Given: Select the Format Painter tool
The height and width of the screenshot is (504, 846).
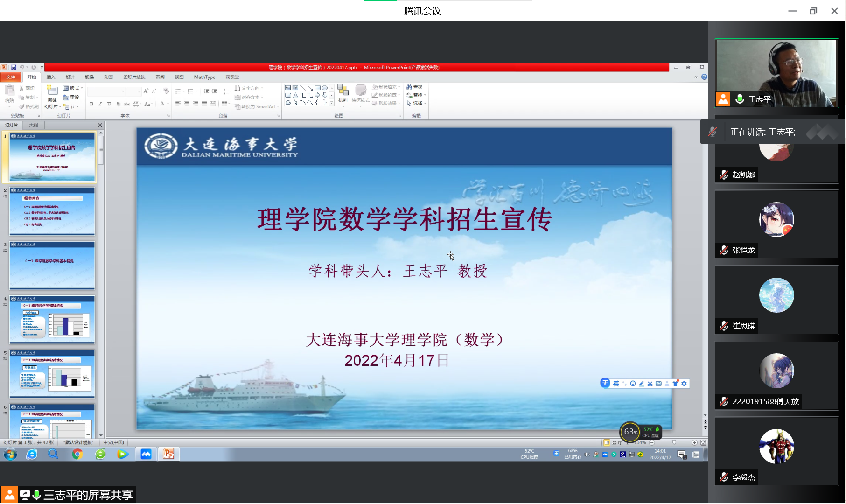Looking at the screenshot, I should (x=29, y=107).
